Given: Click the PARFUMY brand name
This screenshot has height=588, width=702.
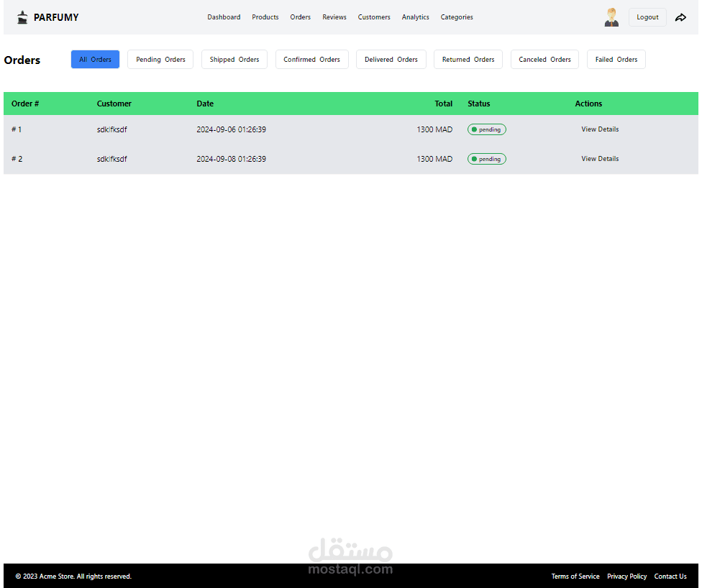Looking at the screenshot, I should coord(56,17).
